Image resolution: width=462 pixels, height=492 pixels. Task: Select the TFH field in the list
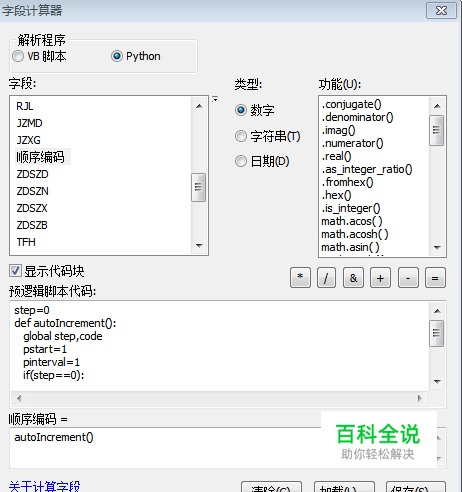[26, 242]
